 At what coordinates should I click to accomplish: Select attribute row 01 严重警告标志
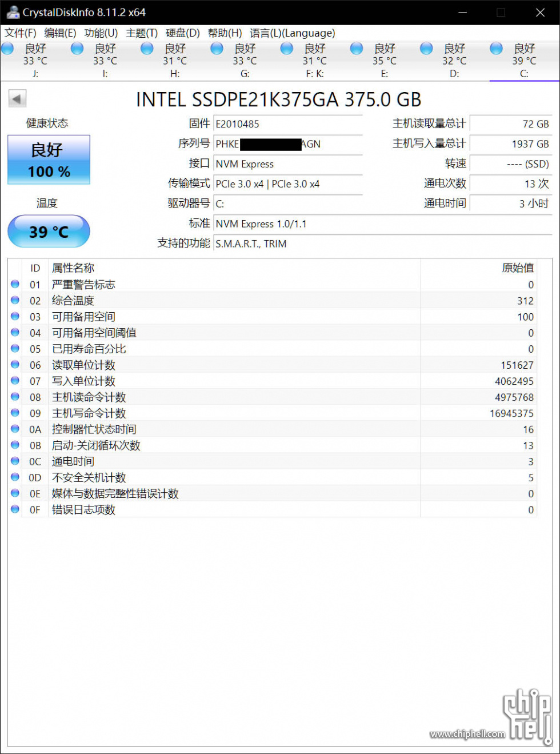point(272,285)
